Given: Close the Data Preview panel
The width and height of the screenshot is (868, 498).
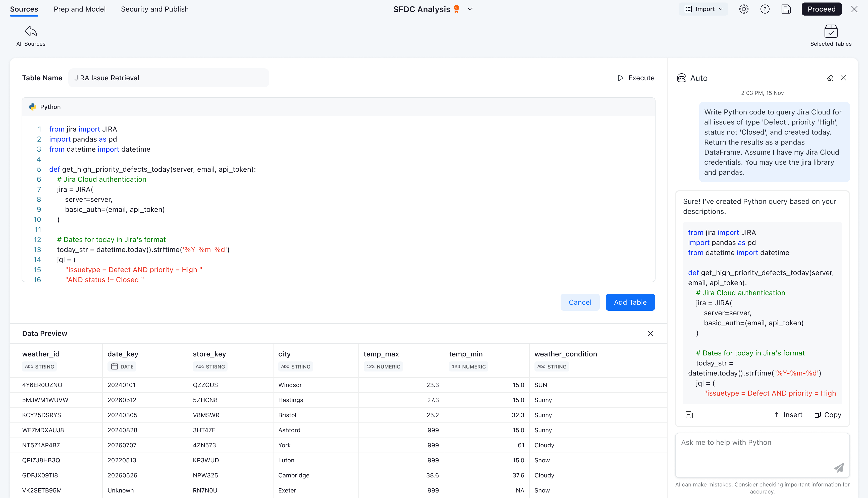Looking at the screenshot, I should [650, 334].
